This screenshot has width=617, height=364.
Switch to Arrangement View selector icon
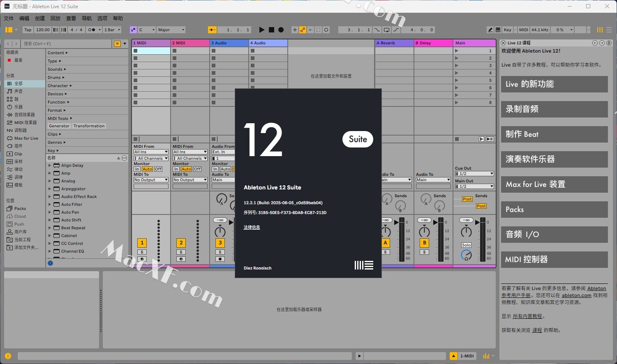[609, 30]
